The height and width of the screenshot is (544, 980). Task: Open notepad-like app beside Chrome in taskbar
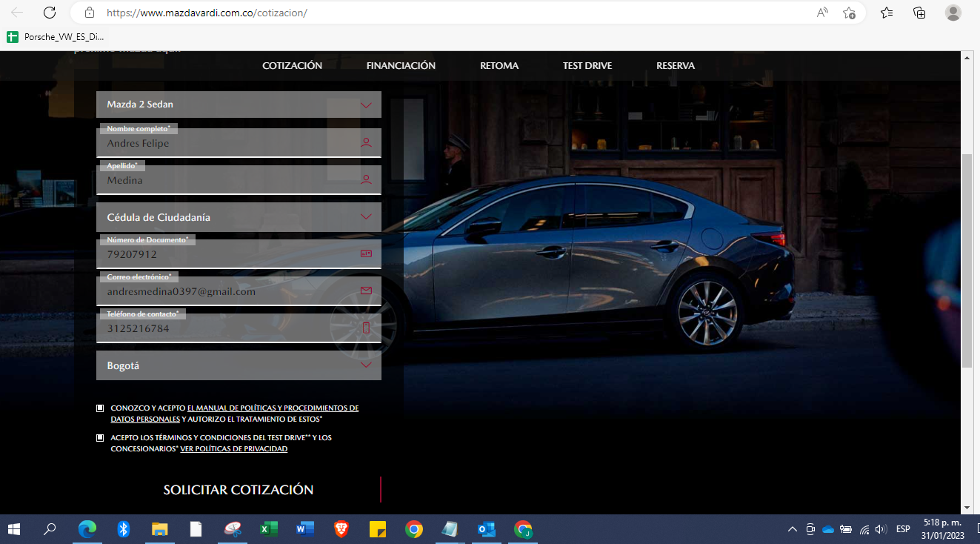(450, 529)
